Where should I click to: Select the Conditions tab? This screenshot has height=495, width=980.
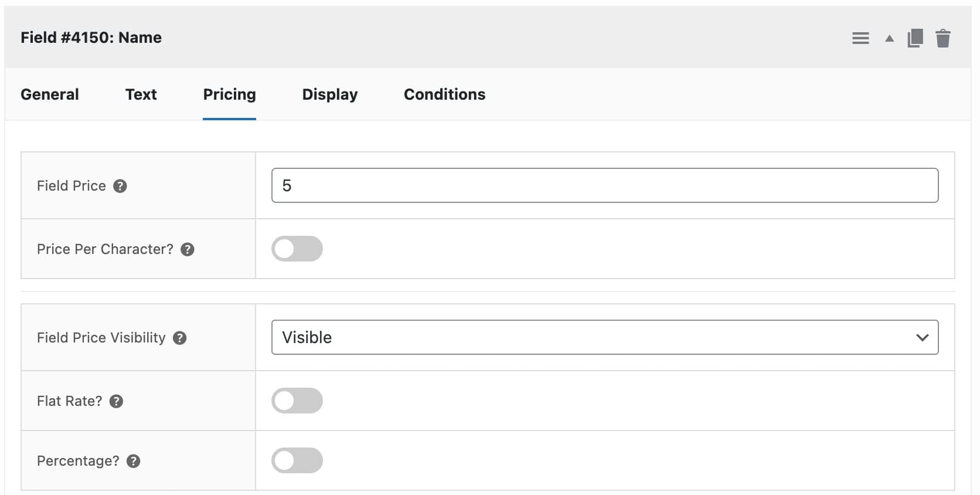click(x=444, y=94)
